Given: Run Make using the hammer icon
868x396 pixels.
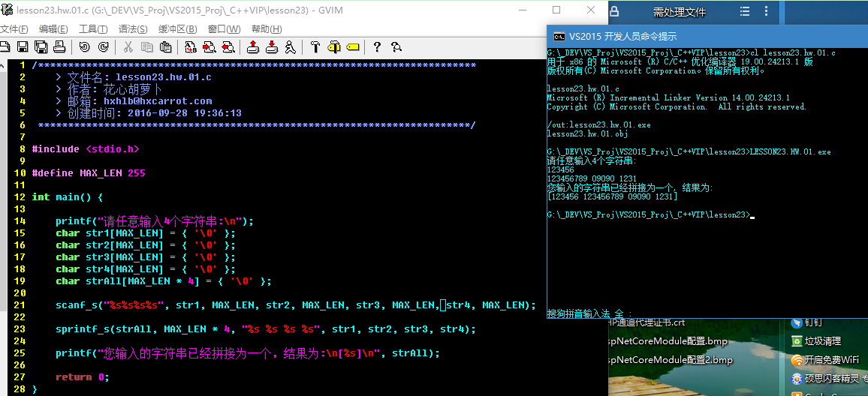Looking at the screenshot, I should [x=315, y=47].
